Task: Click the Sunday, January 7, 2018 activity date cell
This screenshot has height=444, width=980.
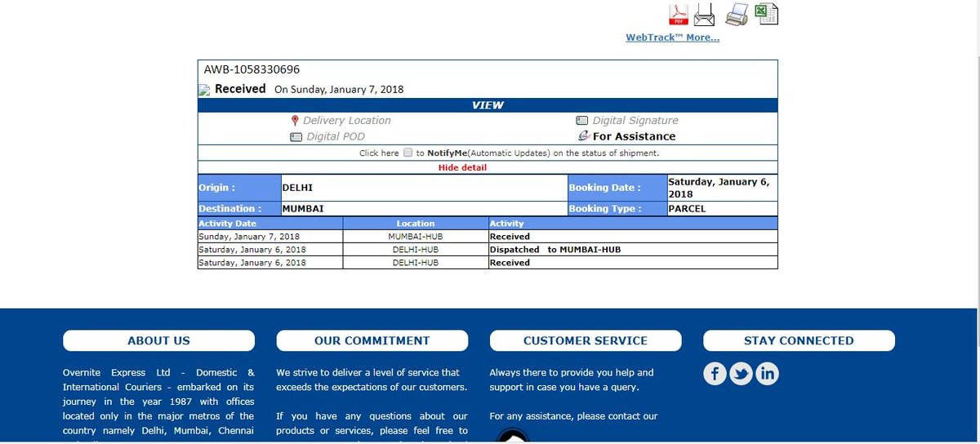Action: (270, 236)
